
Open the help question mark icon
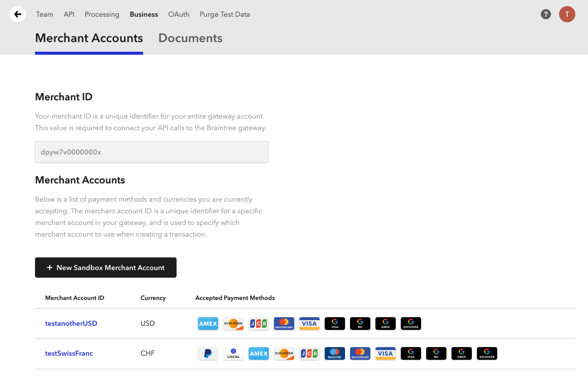545,14
